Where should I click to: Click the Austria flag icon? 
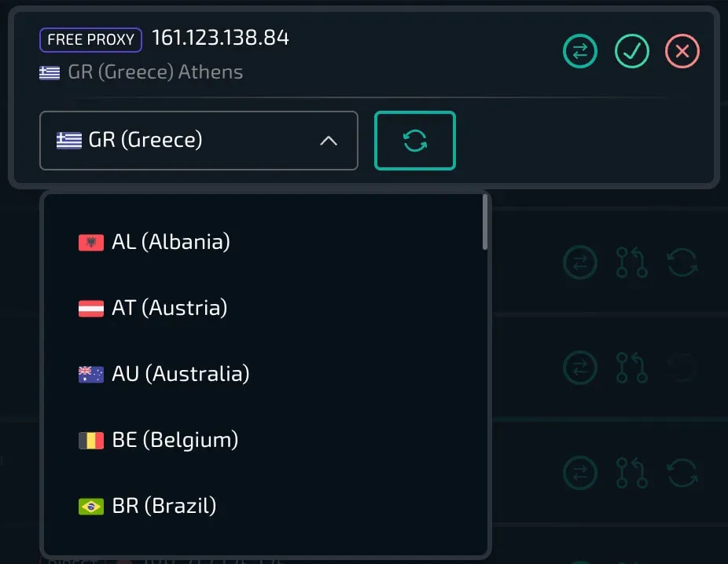point(91,308)
